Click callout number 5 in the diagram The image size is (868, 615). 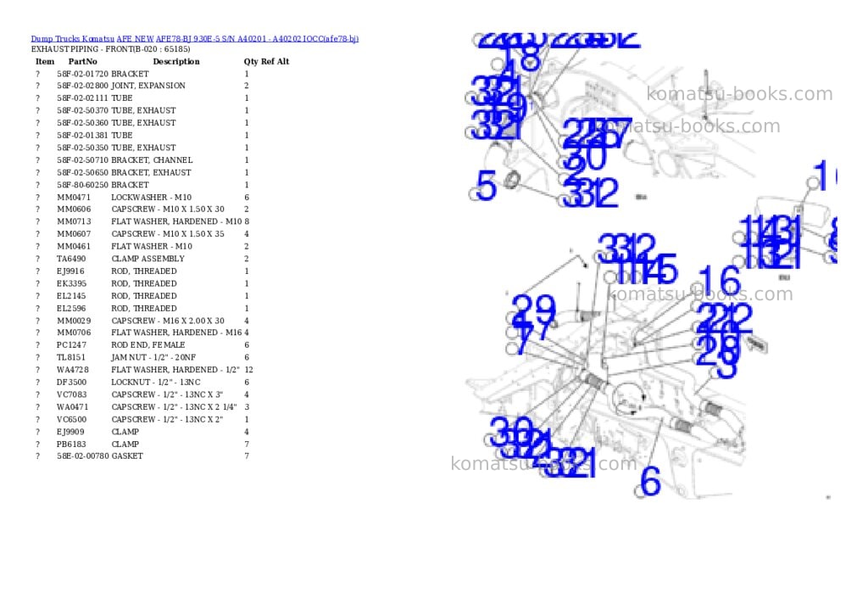[x=487, y=186]
